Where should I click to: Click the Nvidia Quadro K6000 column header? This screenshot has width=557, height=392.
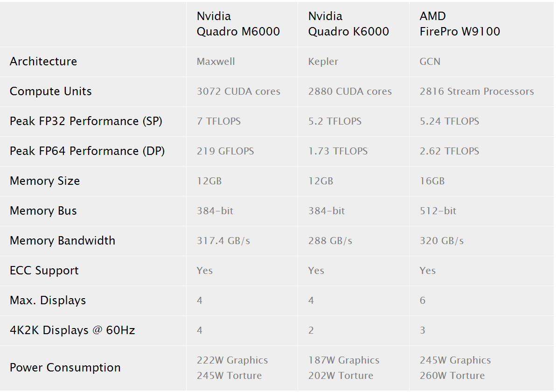tap(348, 24)
